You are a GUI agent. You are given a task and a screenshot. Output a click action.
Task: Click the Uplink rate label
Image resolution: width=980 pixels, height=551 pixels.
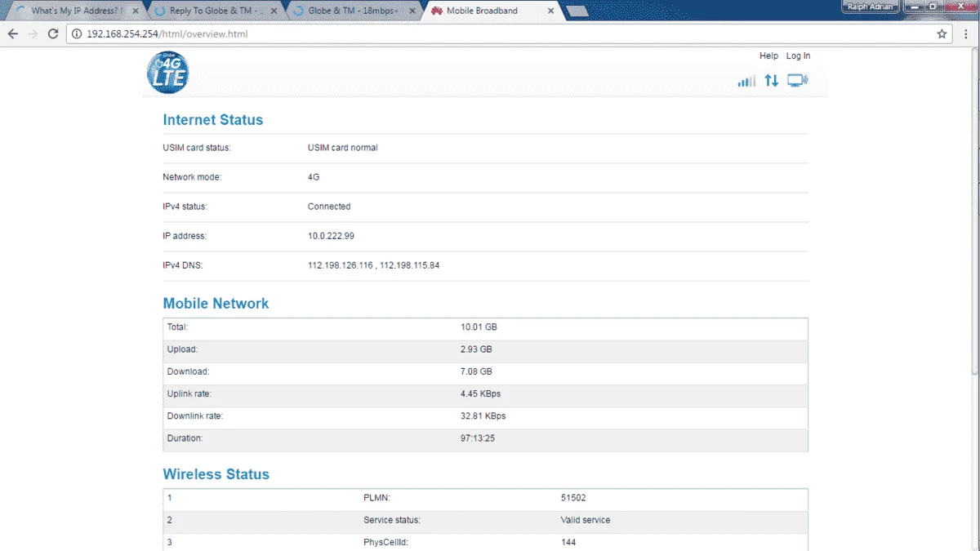189,394
